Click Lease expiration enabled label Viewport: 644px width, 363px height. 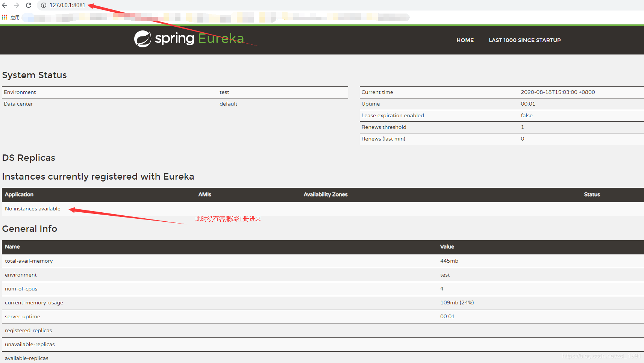(392, 115)
